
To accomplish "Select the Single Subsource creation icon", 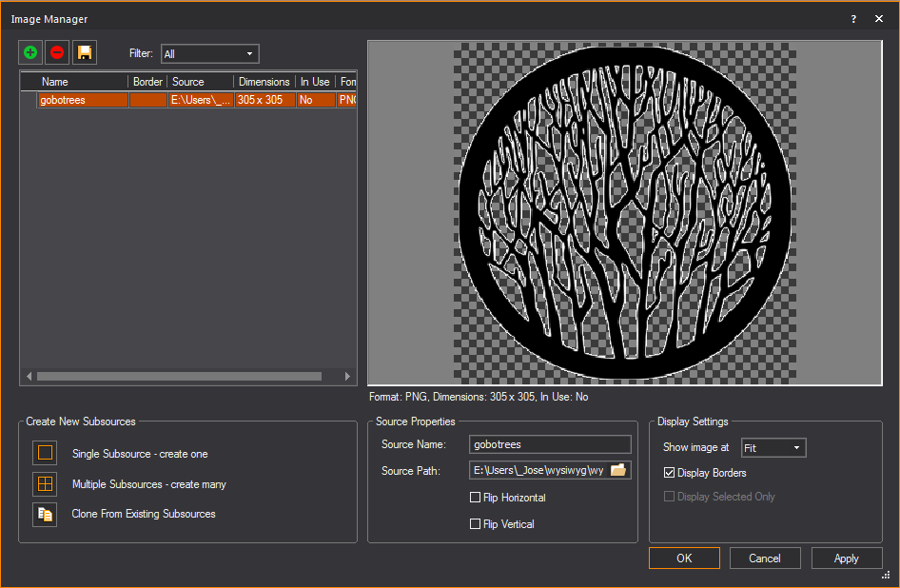I will (x=44, y=454).
